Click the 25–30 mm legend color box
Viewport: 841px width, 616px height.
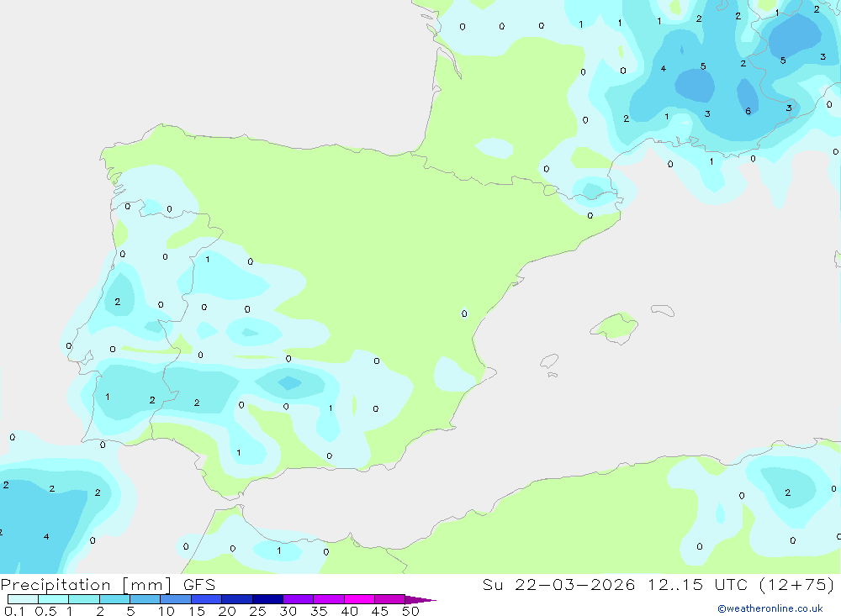pos(267,599)
